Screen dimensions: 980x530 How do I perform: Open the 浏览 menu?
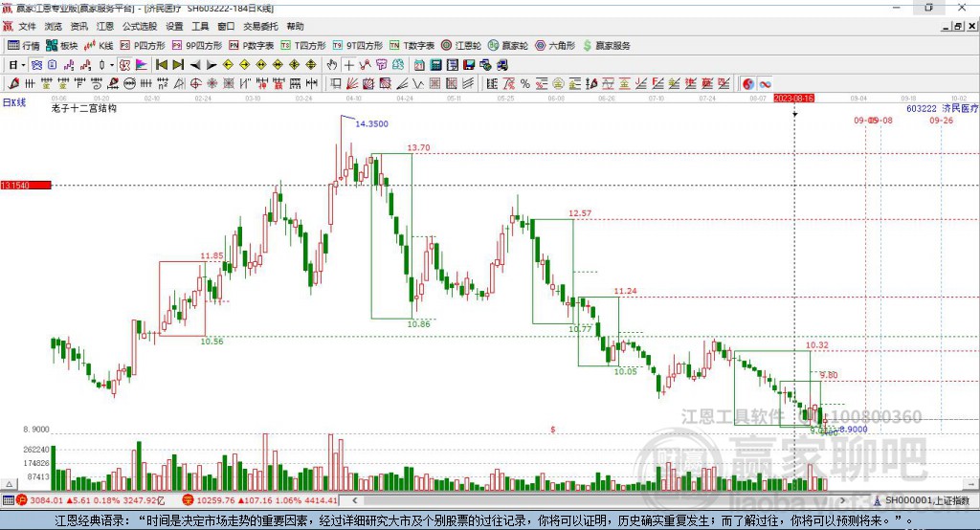pos(54,26)
